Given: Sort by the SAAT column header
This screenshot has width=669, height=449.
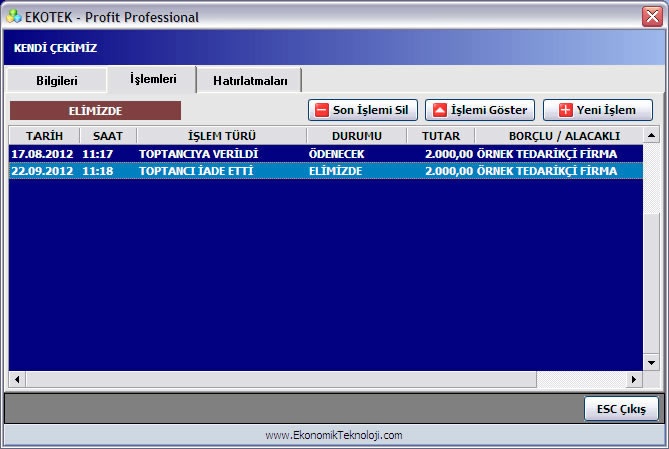Looking at the screenshot, I should (x=108, y=136).
